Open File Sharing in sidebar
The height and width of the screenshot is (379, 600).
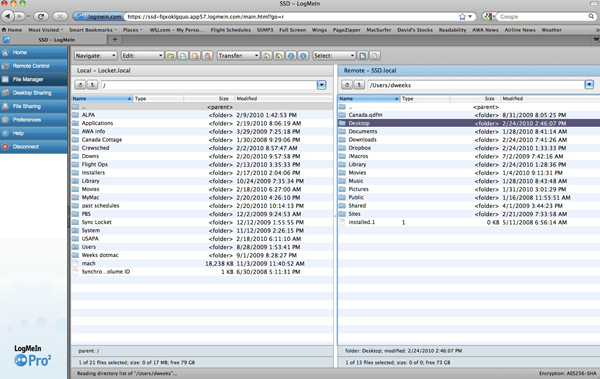[34, 106]
